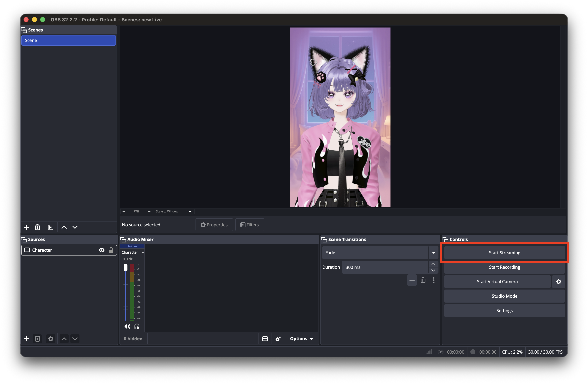The height and width of the screenshot is (384, 588).
Task: Toggle Character audio monitoring headphone icon
Action: (137, 326)
